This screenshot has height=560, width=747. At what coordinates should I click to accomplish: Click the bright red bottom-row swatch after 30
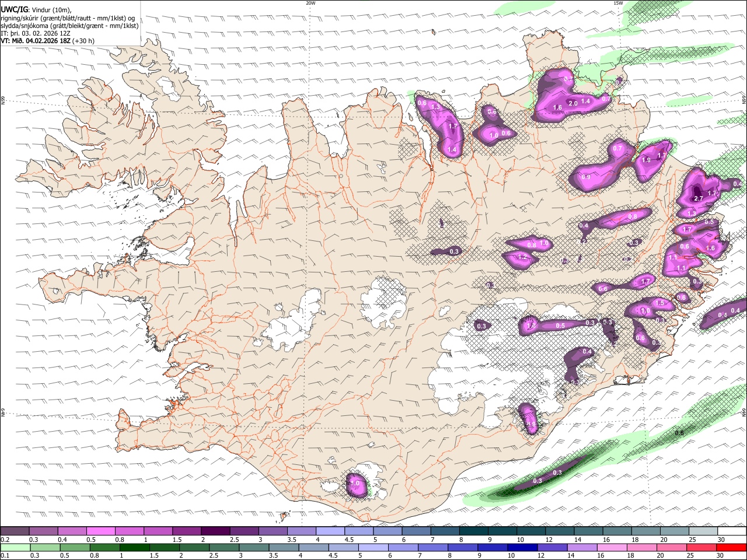pyautogui.click(x=731, y=548)
